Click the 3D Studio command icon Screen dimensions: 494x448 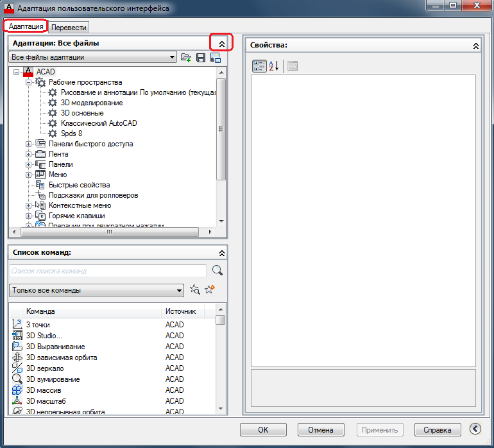click(17, 335)
